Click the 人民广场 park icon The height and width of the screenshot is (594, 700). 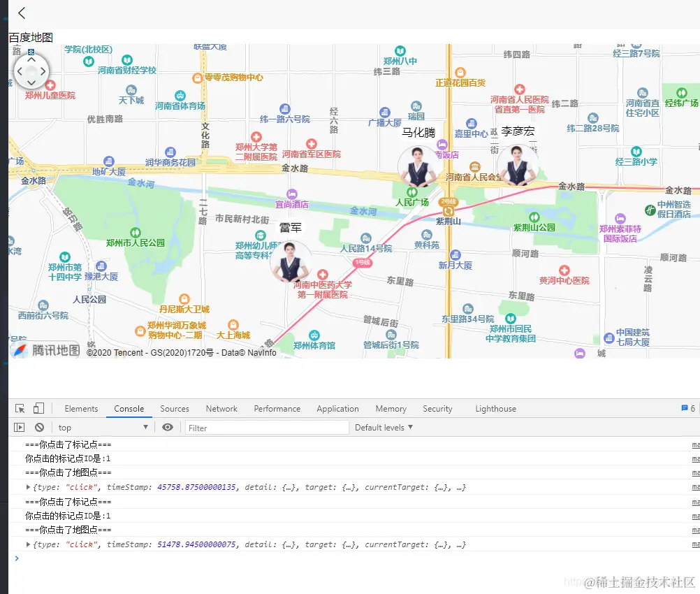412,192
